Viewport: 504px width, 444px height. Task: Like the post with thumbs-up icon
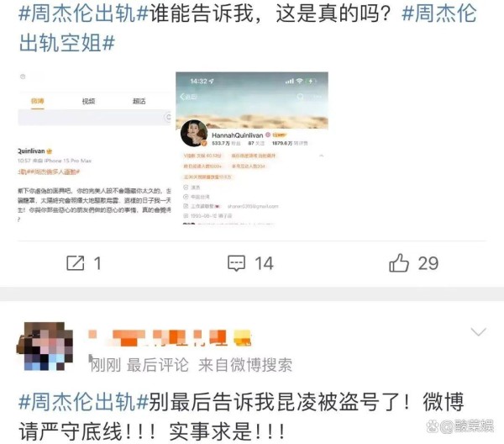click(x=398, y=263)
